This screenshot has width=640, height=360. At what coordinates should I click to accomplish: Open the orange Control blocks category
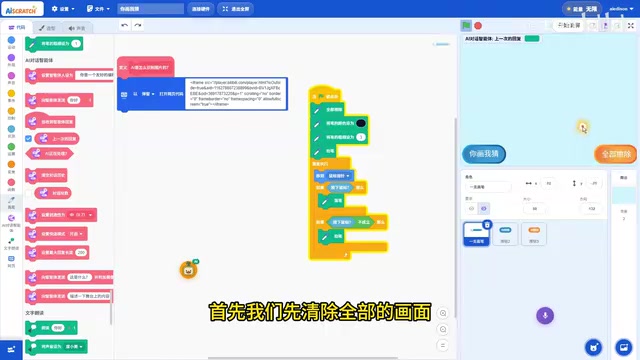tap(11, 113)
